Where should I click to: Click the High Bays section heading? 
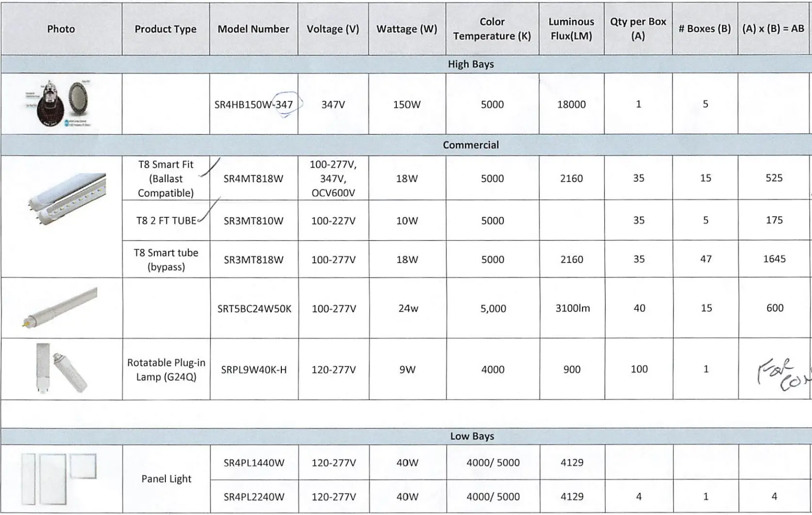(471, 64)
